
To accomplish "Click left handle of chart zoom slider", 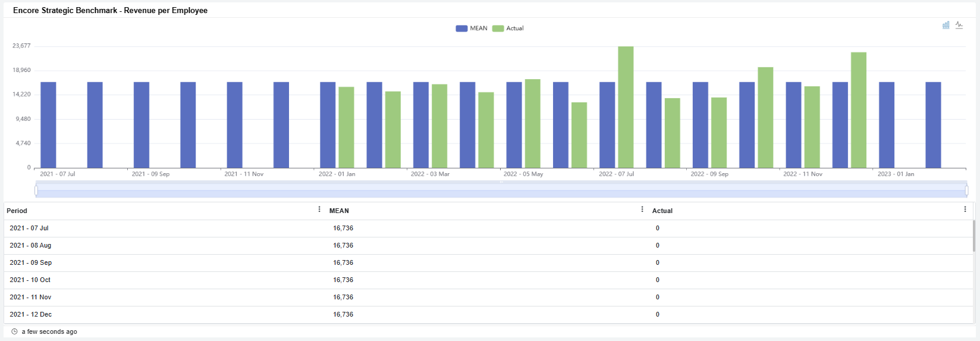I will click(36, 190).
